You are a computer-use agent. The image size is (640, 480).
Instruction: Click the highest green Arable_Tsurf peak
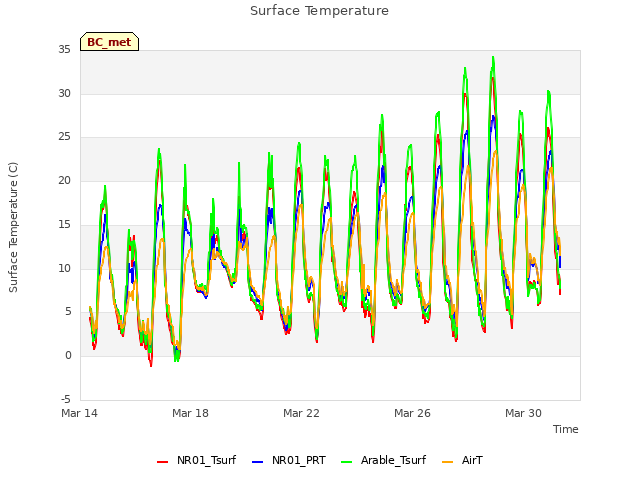click(493, 58)
